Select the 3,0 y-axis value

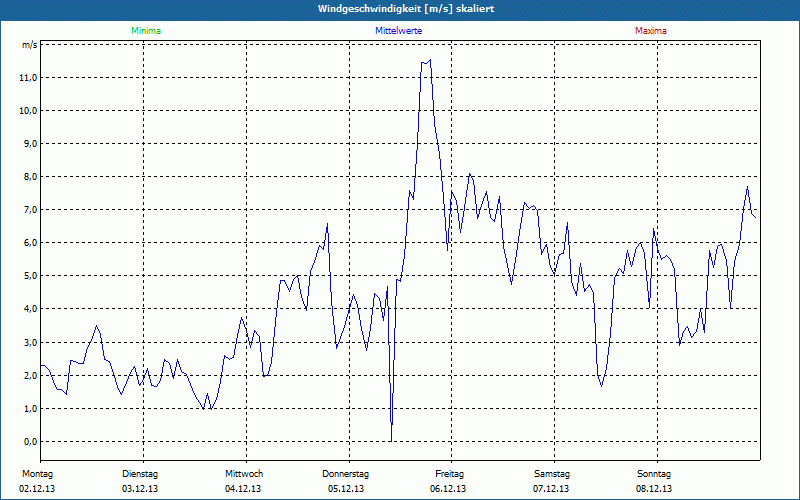point(31,342)
